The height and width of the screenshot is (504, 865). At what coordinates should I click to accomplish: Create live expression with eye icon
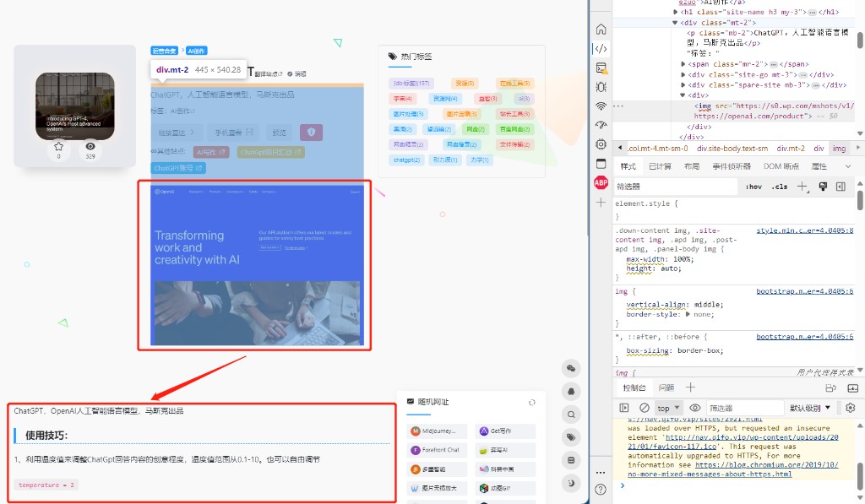coord(695,408)
